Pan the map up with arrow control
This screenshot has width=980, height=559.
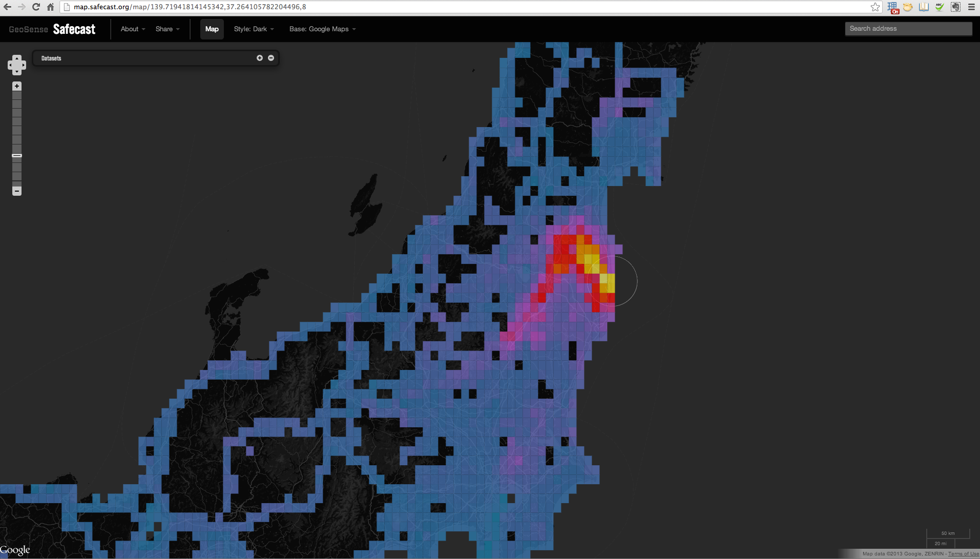pos(17,58)
